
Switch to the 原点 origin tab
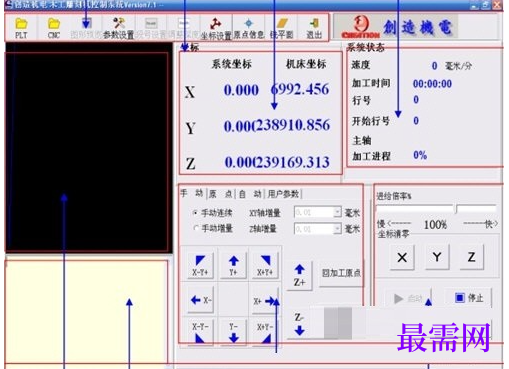221,194
